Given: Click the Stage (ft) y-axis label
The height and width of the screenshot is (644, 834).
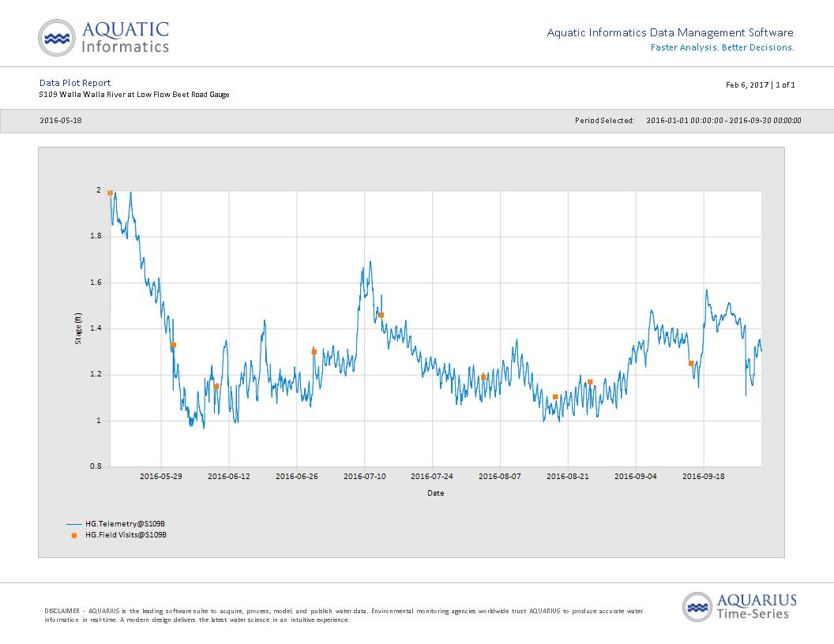Looking at the screenshot, I should tap(78, 328).
